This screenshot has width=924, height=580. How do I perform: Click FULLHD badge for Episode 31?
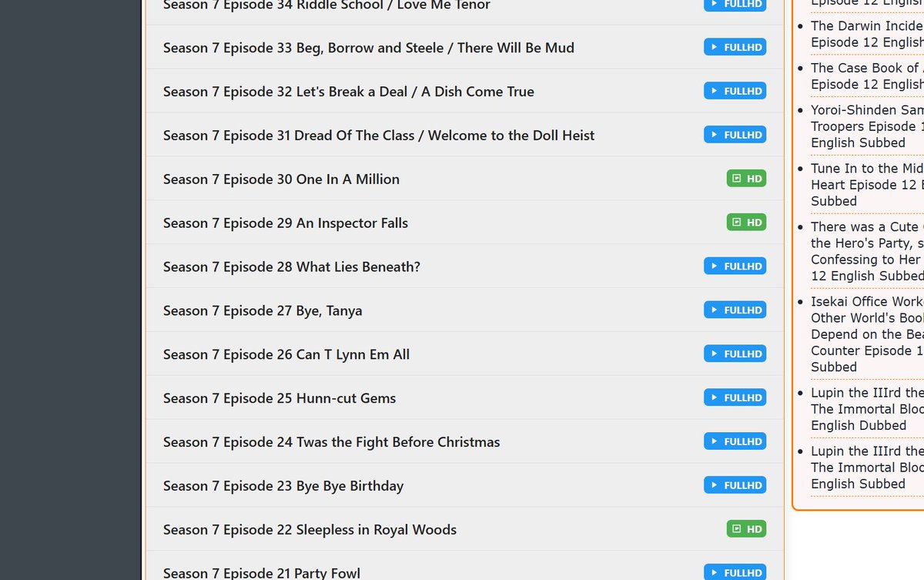point(735,135)
